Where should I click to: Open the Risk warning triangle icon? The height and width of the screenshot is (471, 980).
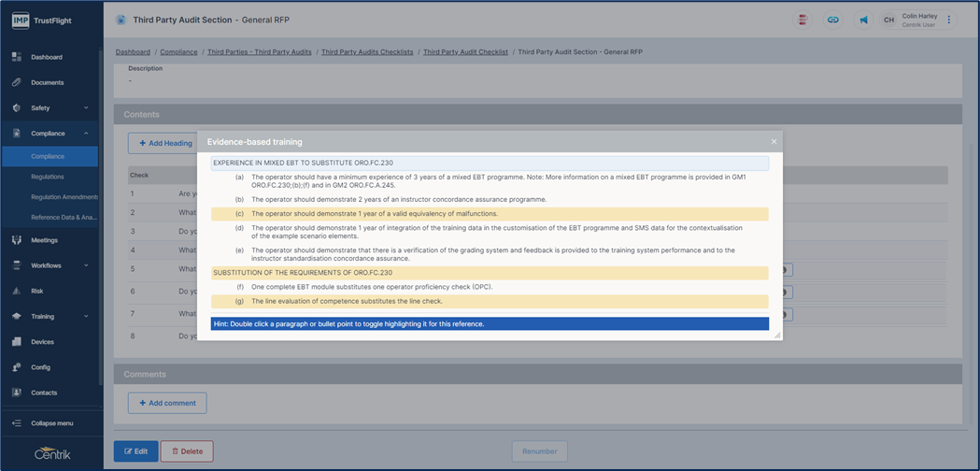(17, 291)
